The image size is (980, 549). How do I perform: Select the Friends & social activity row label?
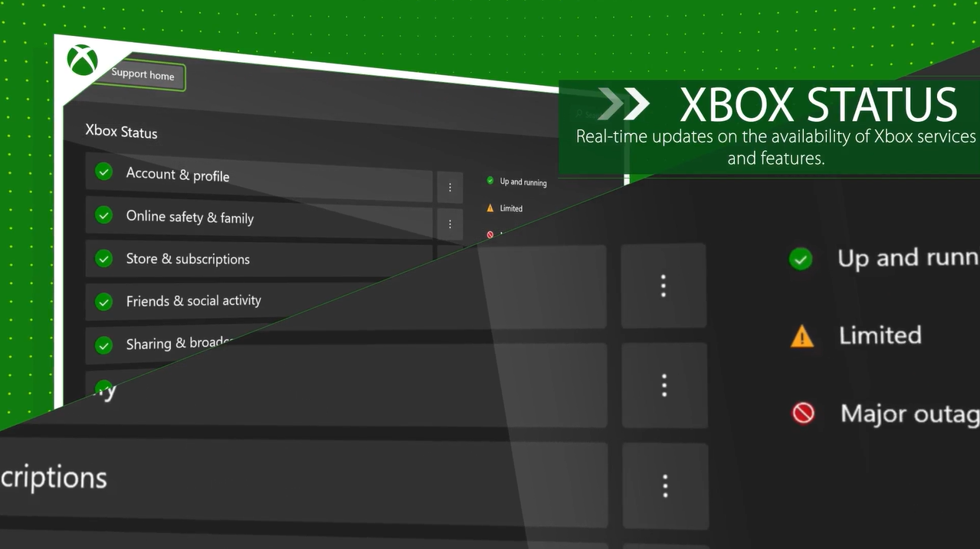pos(193,301)
